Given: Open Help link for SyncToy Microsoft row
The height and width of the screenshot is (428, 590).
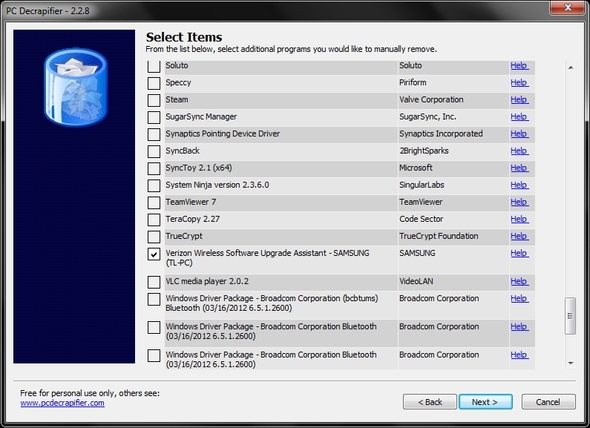Looking at the screenshot, I should click(519, 168).
